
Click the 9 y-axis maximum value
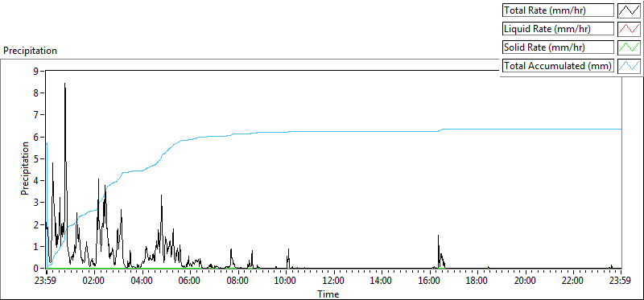[x=35, y=71]
